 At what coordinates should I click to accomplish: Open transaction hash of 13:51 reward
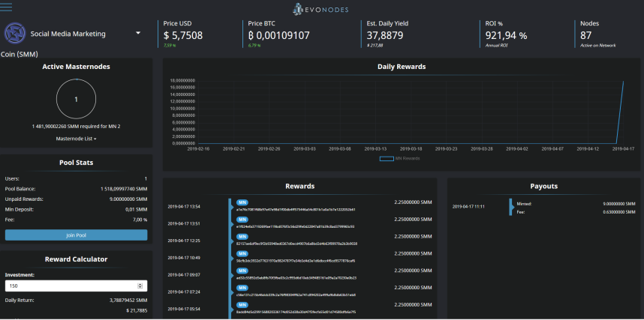[x=295, y=226]
